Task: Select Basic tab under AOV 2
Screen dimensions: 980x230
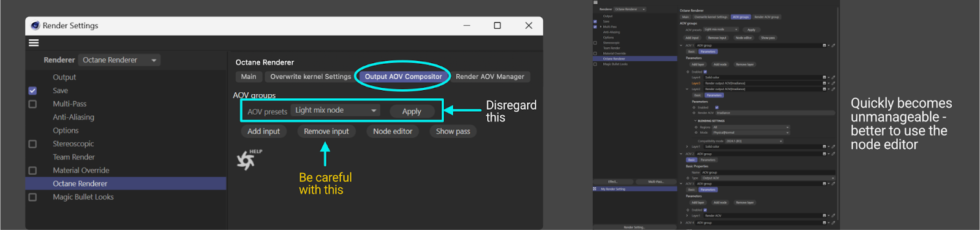Action: 692,160
